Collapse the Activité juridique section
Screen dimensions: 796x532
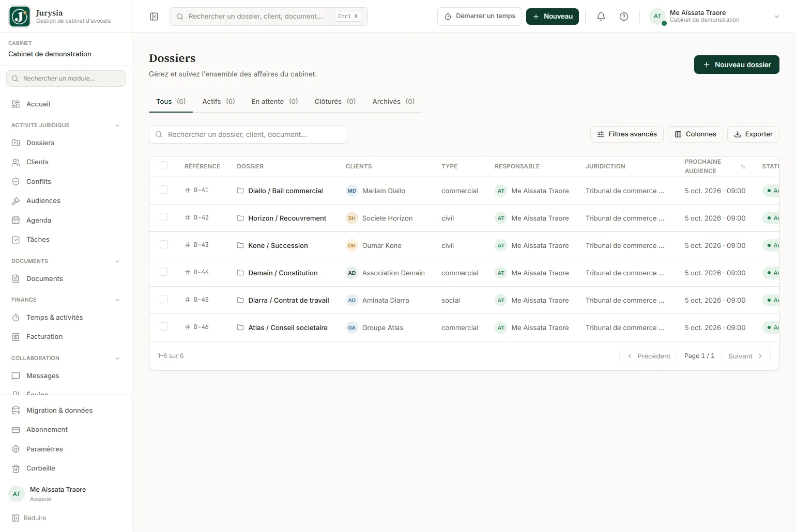(117, 126)
